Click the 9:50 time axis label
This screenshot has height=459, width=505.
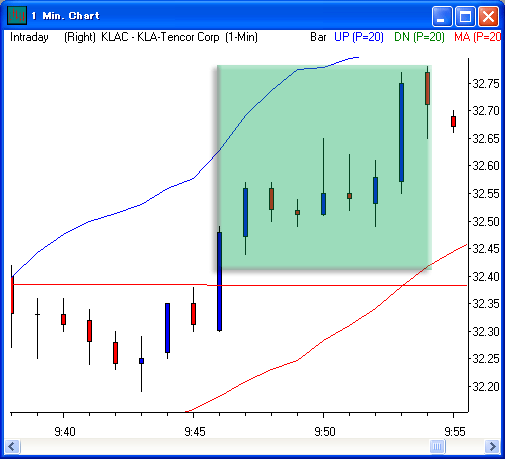[x=325, y=432]
